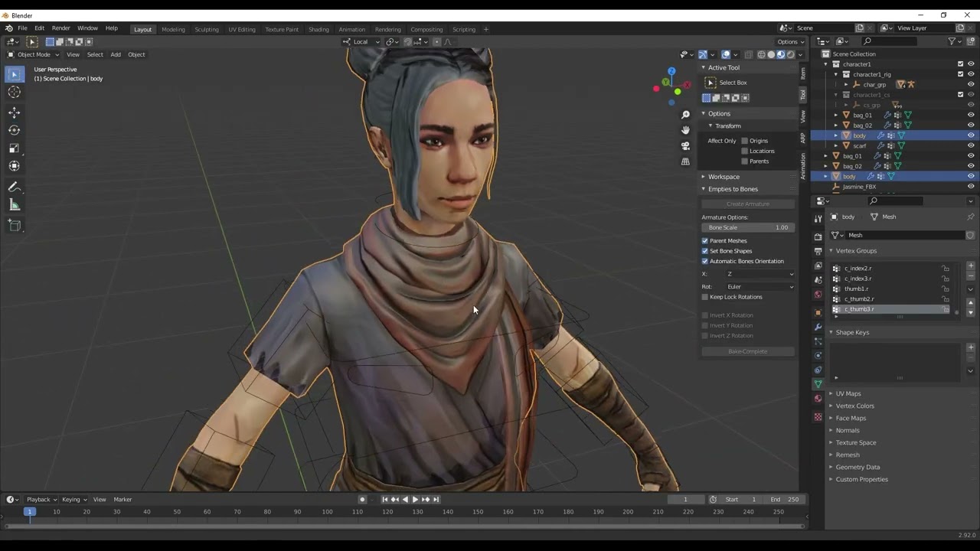Screen dimensions: 980x551
Task: Activate the Rotate tool
Action: point(14,130)
